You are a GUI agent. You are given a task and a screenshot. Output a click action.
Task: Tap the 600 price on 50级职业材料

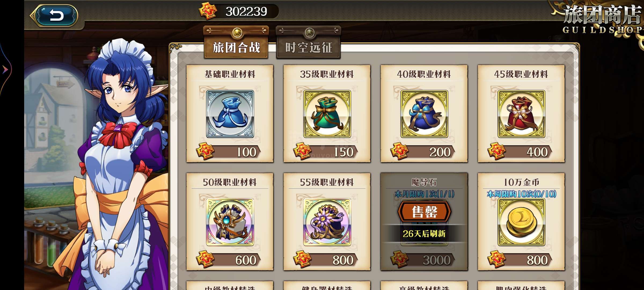click(229, 260)
